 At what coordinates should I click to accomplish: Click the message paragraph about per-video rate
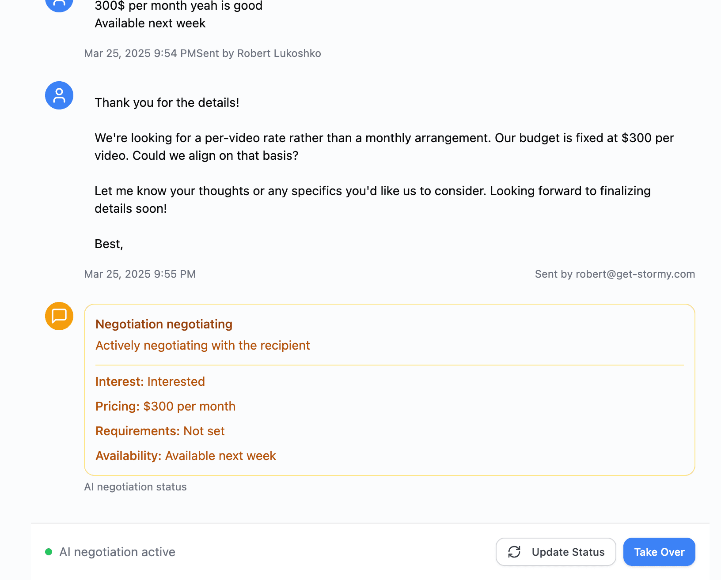tap(384, 147)
